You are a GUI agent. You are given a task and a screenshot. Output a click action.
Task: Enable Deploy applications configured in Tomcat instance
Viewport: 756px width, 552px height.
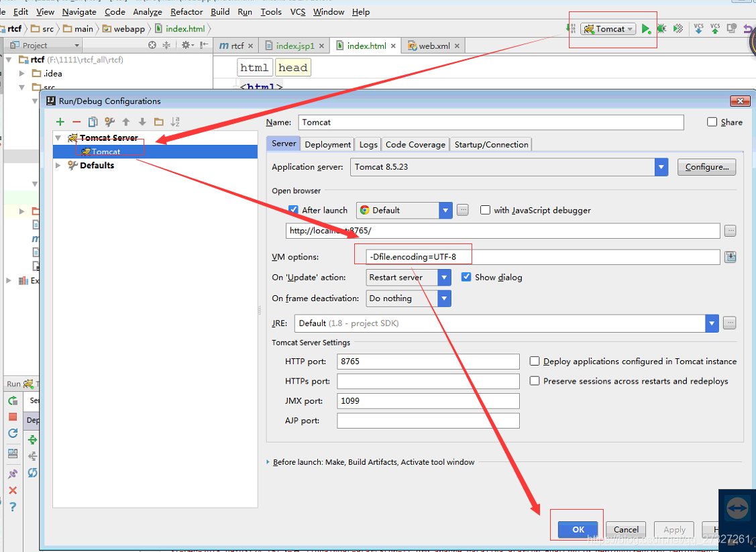pos(534,361)
